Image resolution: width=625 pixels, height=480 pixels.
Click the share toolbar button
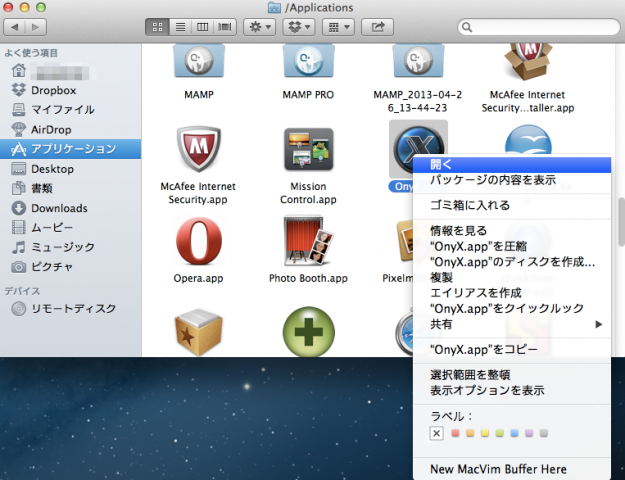[378, 27]
